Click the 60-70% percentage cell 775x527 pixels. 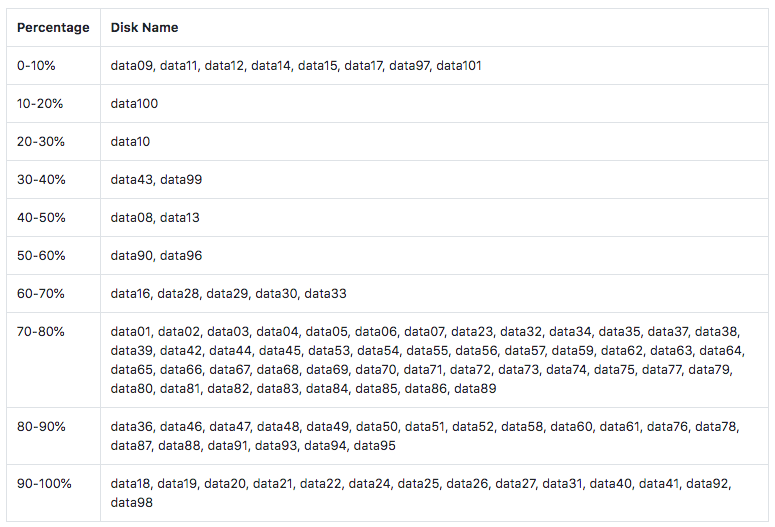click(41, 294)
